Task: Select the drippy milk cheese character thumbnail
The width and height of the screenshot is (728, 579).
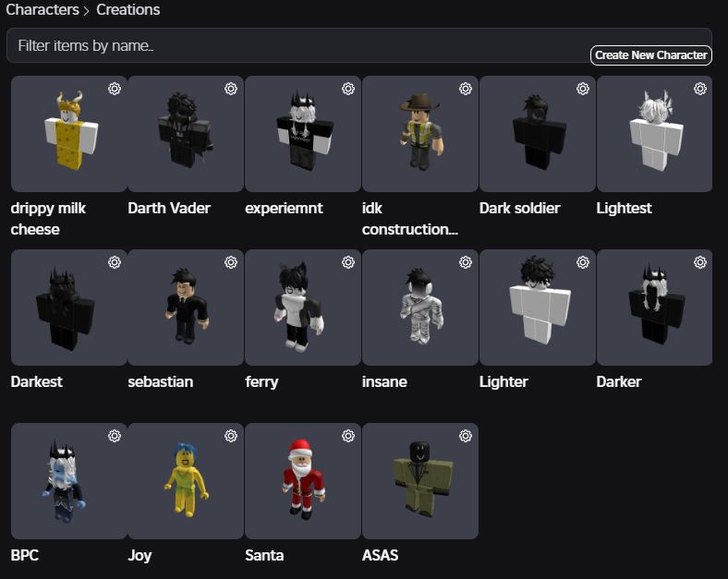Action: 68,134
